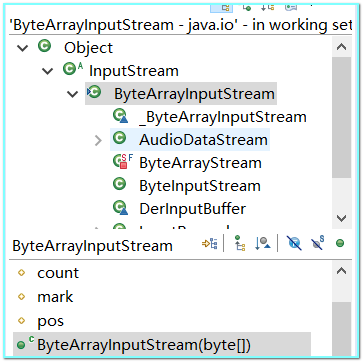Select ByteArrayStream subclass

tap(200, 163)
